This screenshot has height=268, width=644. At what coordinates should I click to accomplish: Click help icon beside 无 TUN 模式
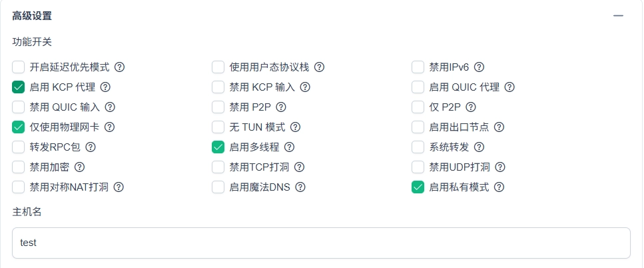point(295,127)
